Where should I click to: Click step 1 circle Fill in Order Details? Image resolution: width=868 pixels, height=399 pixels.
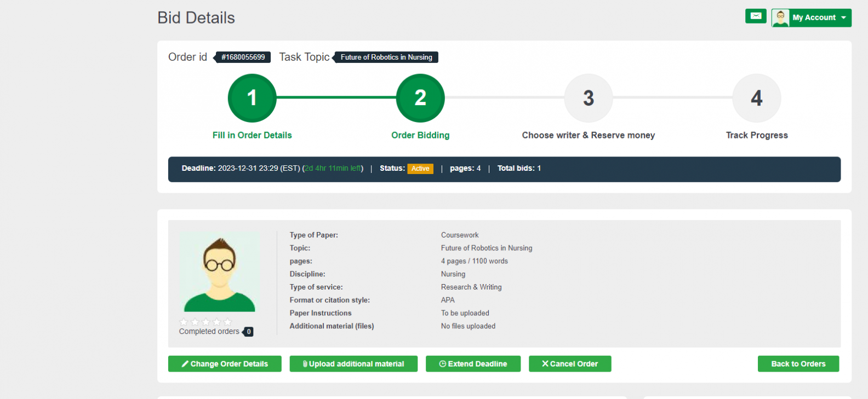(x=252, y=98)
